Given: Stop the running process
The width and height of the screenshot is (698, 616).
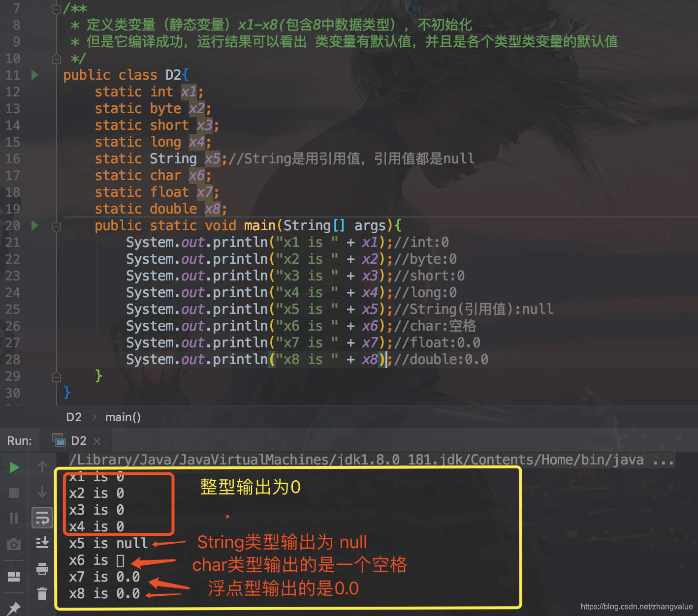Looking at the screenshot, I should pyautogui.click(x=14, y=493).
